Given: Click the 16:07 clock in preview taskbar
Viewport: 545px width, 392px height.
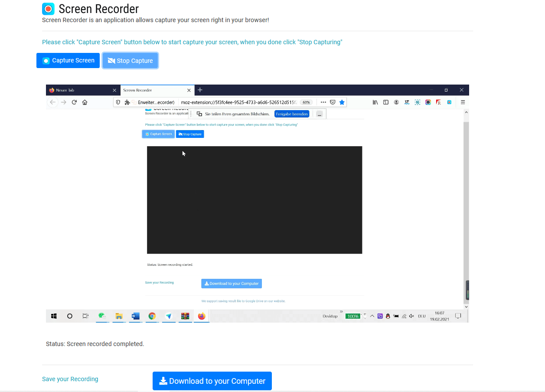Looking at the screenshot, I should pos(440,313).
